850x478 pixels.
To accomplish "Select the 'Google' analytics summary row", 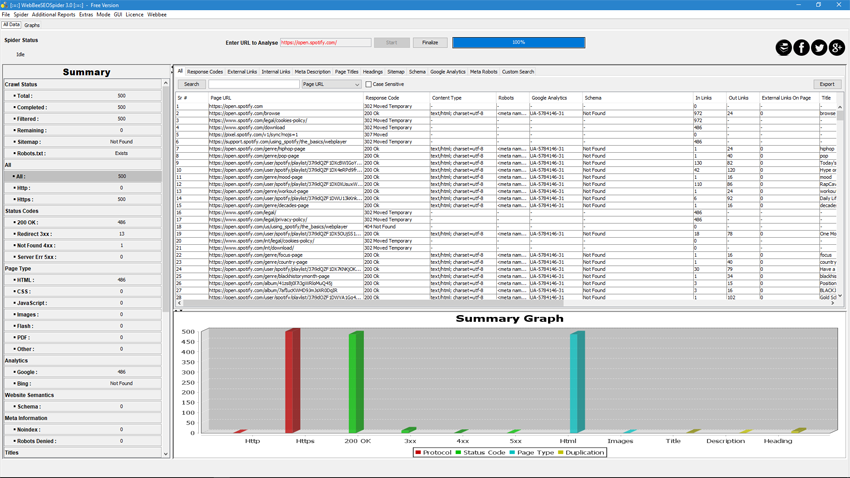I will pos(82,372).
